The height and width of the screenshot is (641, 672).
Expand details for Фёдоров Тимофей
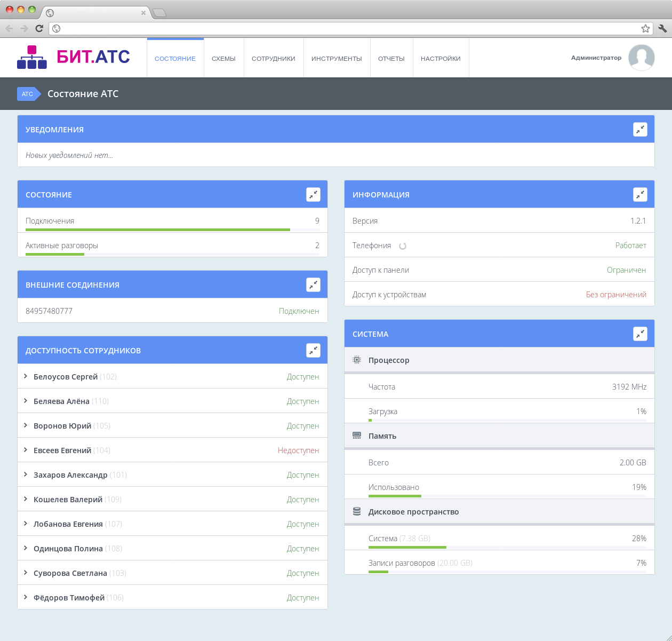26,597
